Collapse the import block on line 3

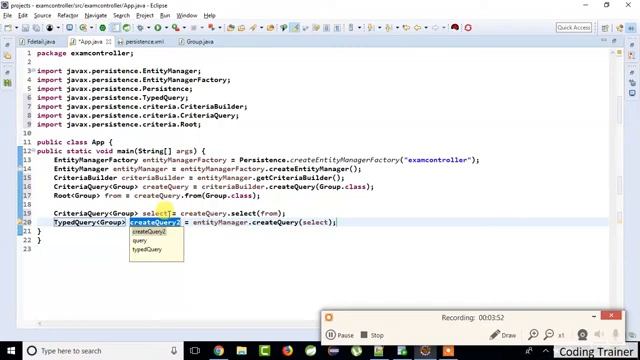pyautogui.click(x=33, y=71)
